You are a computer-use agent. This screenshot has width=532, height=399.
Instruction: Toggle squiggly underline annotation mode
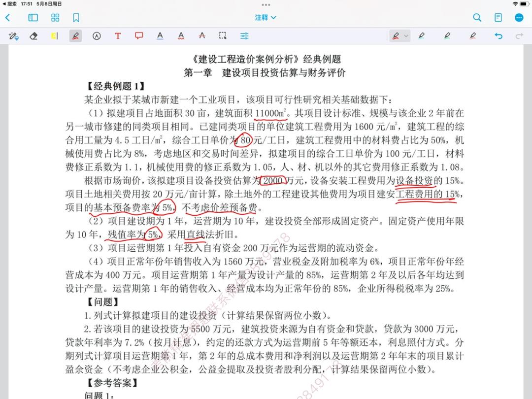181,35
